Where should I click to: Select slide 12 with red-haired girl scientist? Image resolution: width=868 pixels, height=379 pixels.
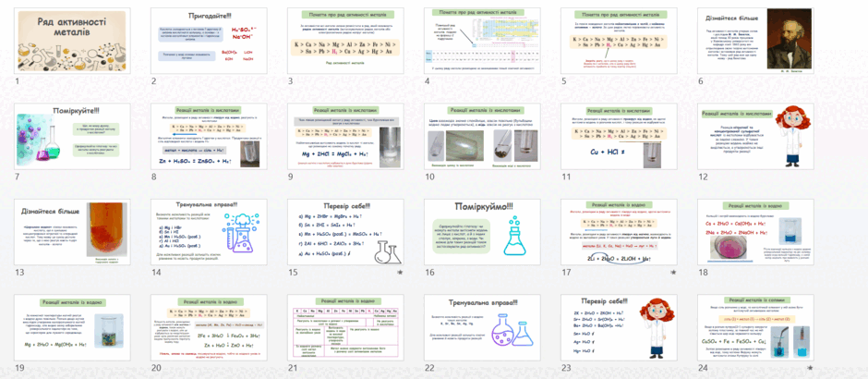755,136
